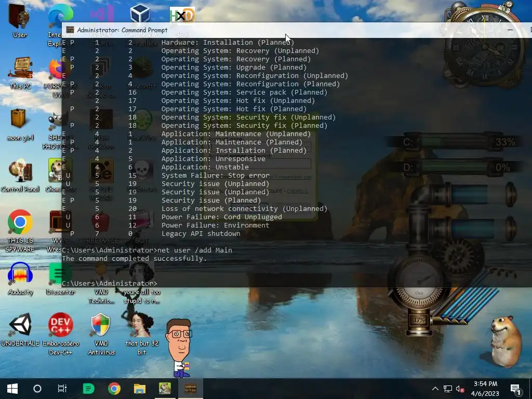Open VMO Antivirus desktop icon

(x=101, y=333)
